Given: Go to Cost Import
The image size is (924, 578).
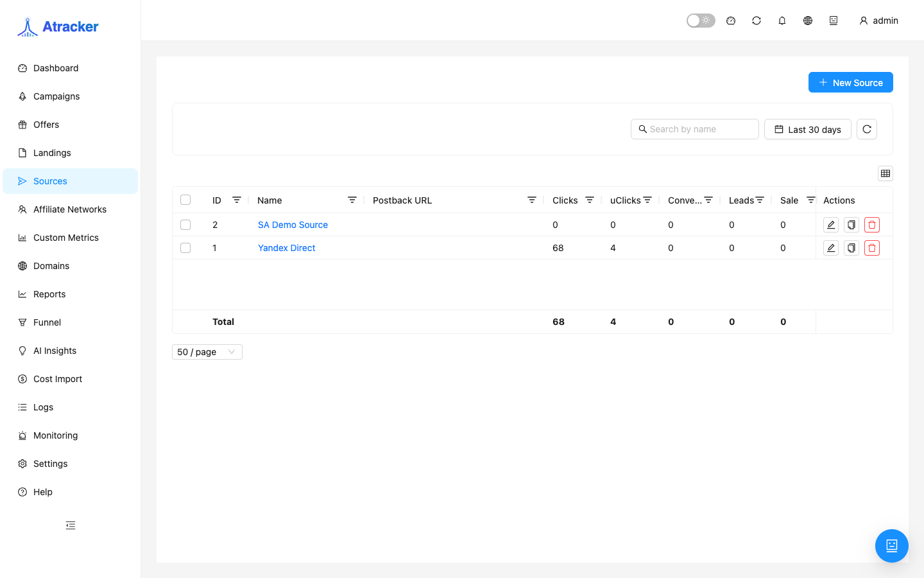Looking at the screenshot, I should tap(70, 379).
